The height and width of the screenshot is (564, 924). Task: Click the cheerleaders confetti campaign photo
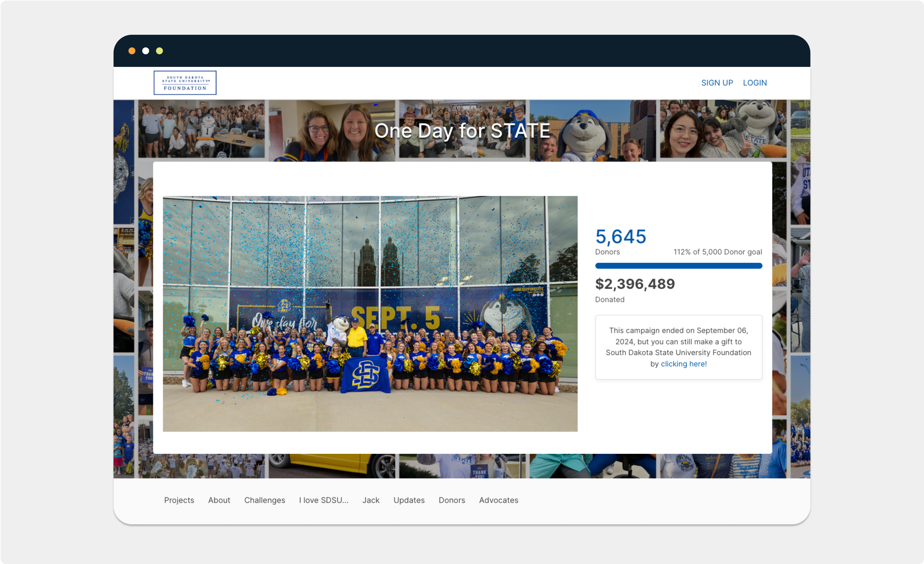point(370,314)
